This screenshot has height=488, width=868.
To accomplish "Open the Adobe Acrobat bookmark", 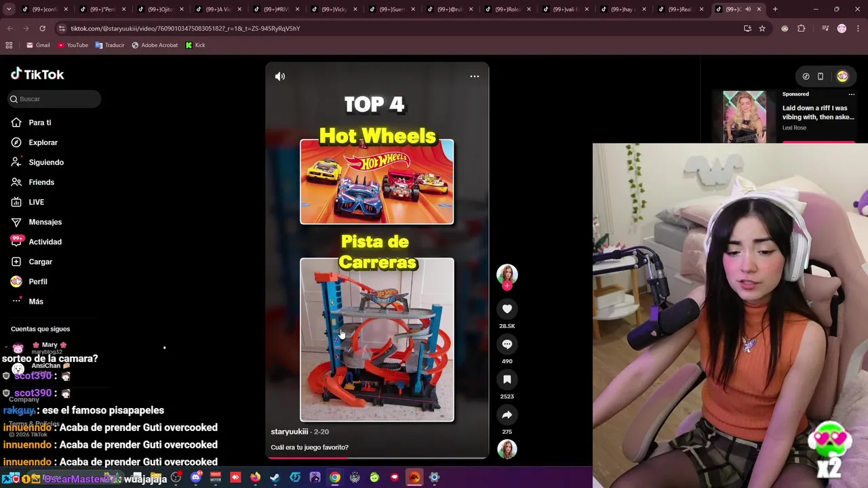I will tap(155, 45).
